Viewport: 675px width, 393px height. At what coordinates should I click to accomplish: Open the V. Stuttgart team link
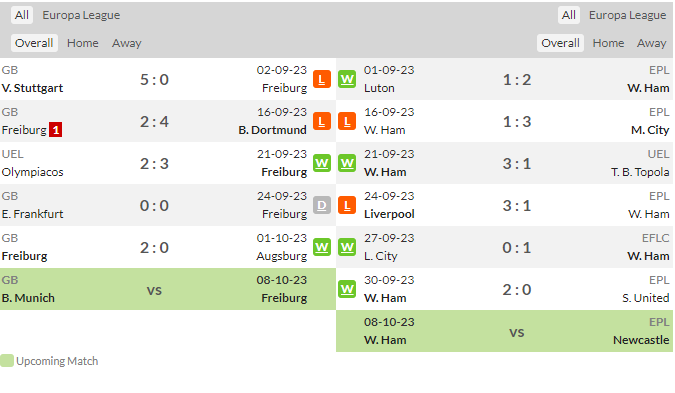tap(32, 88)
